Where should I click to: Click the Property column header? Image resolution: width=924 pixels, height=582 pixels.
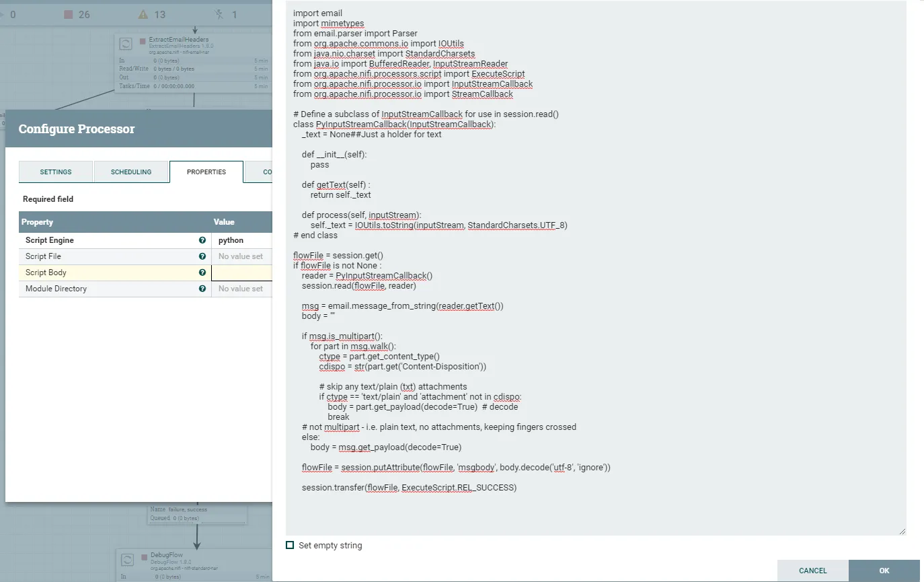(x=37, y=222)
